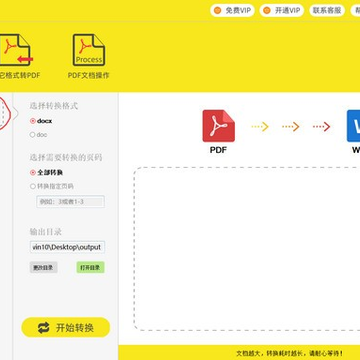The height and width of the screenshot is (360, 360).
Task: Click the green 打开目录 button
Action: tap(90, 267)
